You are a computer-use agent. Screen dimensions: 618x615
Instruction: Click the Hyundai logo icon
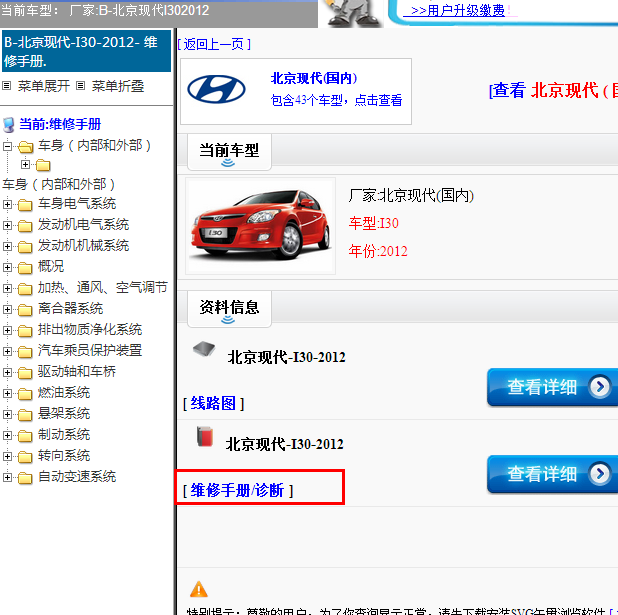(x=216, y=89)
